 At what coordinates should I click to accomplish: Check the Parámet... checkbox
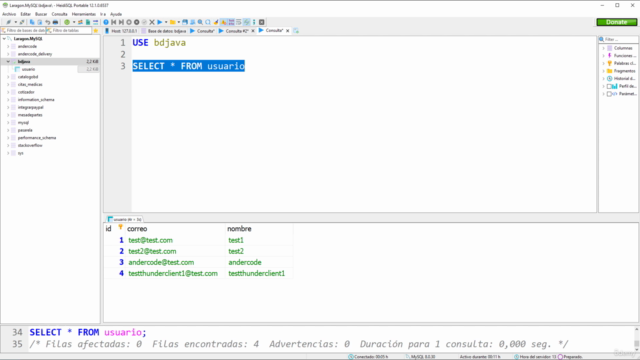click(x=609, y=94)
